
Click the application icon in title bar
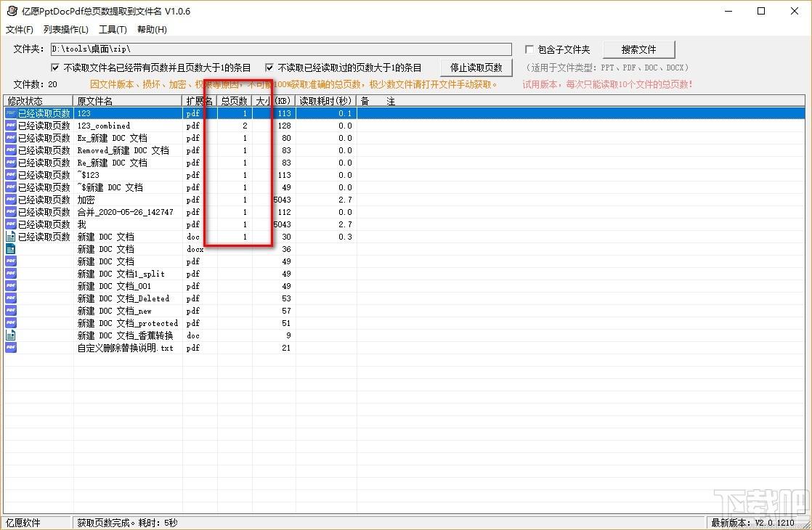pos(12,11)
